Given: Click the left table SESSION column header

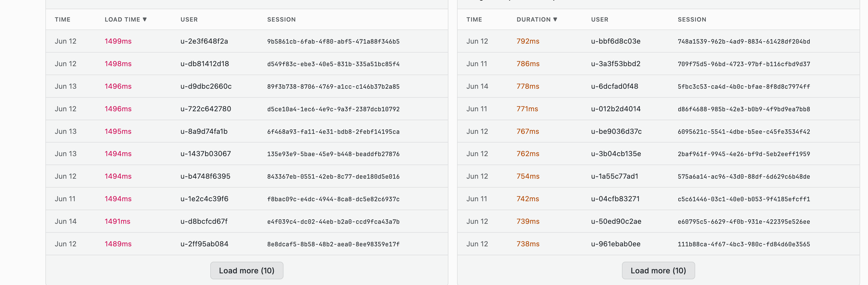Looking at the screenshot, I should click(281, 20).
